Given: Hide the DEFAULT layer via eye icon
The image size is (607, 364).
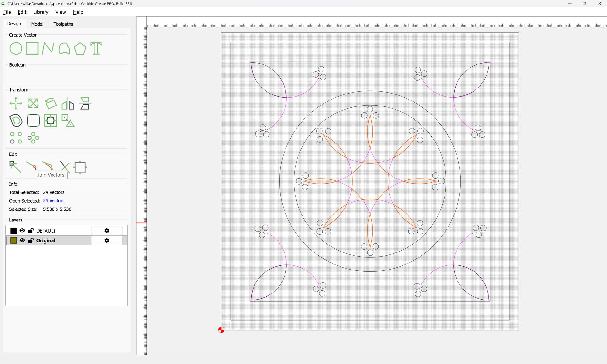Looking at the screenshot, I should pos(22,231).
